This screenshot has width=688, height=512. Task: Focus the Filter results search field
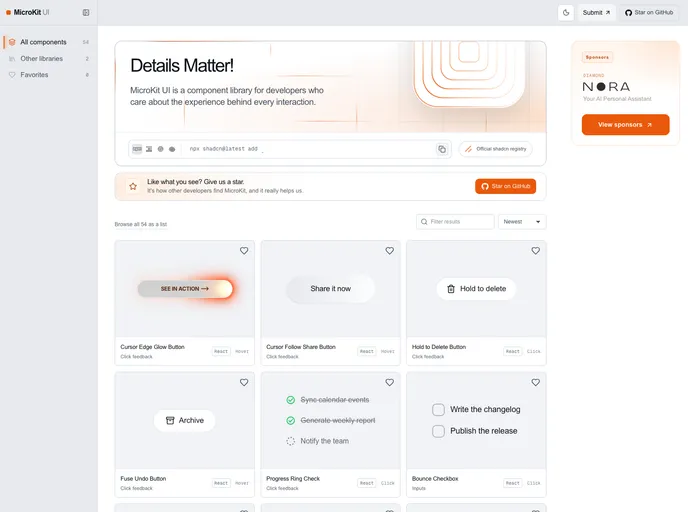pyautogui.click(x=455, y=222)
